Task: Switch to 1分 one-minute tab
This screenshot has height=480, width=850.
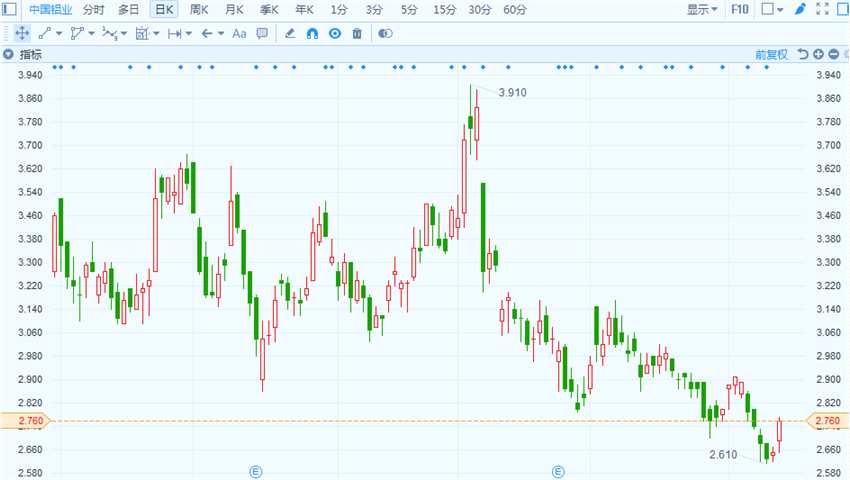Action: click(339, 9)
